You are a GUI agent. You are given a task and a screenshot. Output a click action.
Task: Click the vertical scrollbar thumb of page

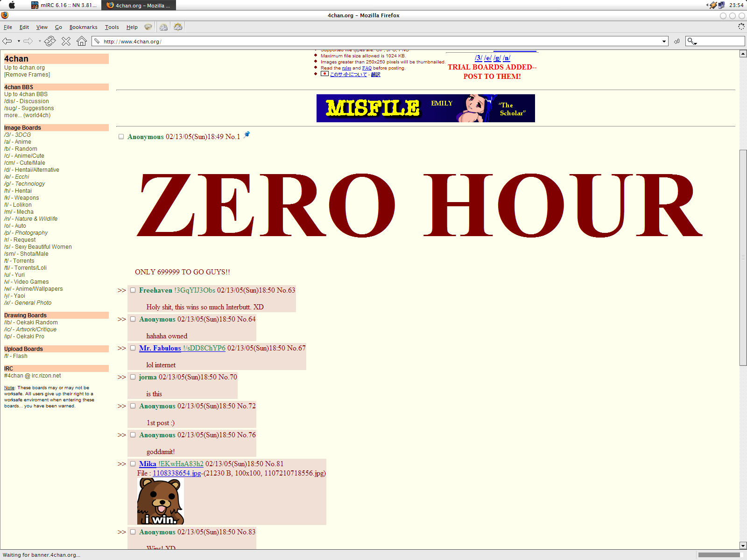(x=743, y=257)
